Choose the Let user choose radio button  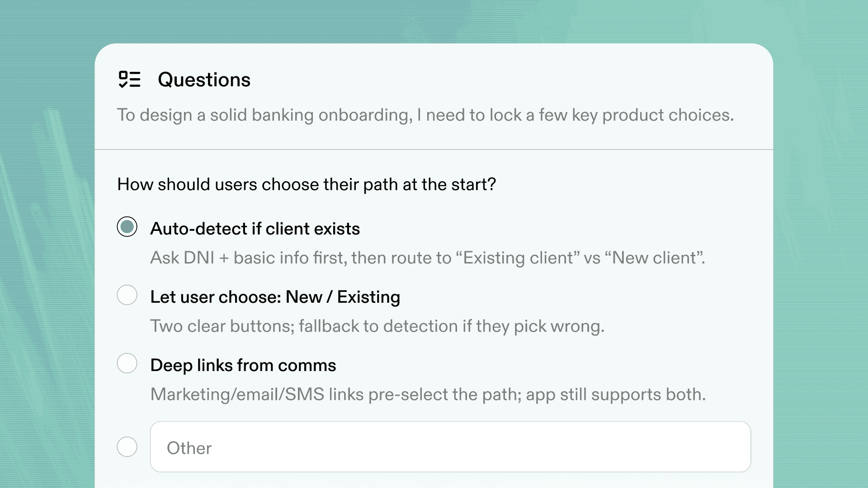[127, 295]
